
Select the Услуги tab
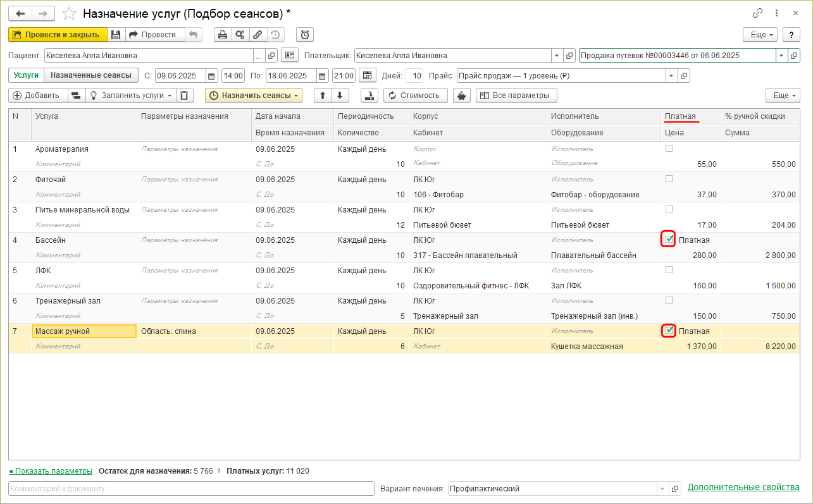[x=26, y=75]
